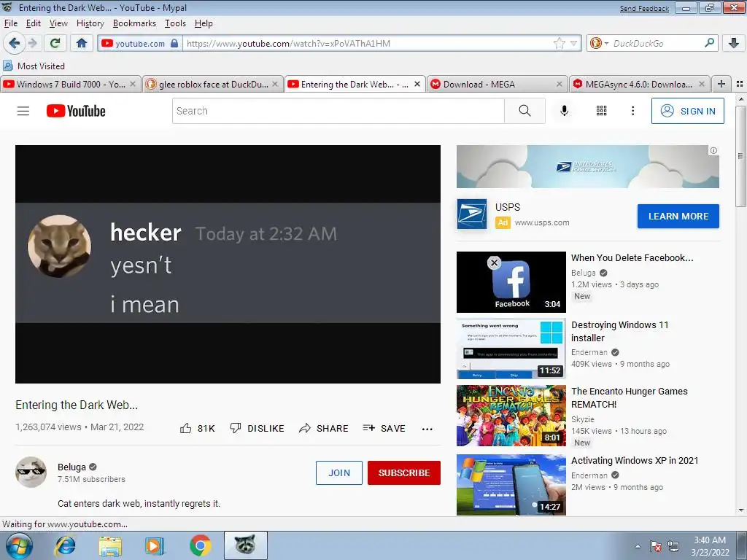747x560 pixels.
Task: Click the red SUBSCRIBE button
Action: click(404, 472)
